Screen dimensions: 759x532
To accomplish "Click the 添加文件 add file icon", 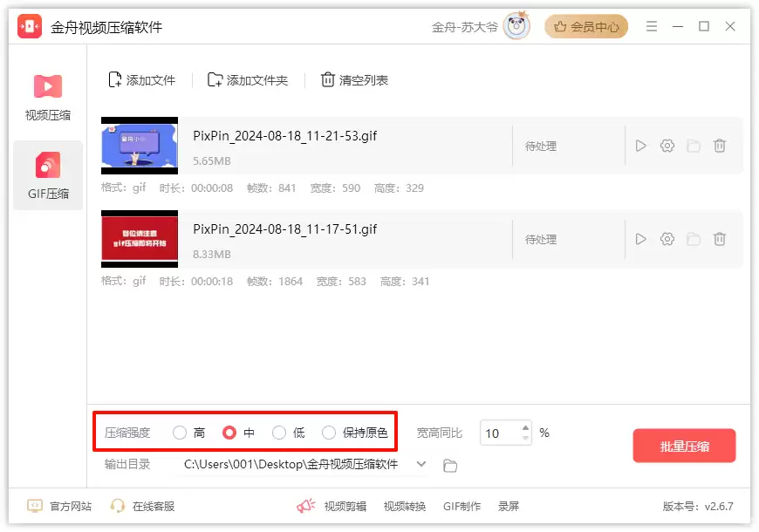I will tap(114, 80).
